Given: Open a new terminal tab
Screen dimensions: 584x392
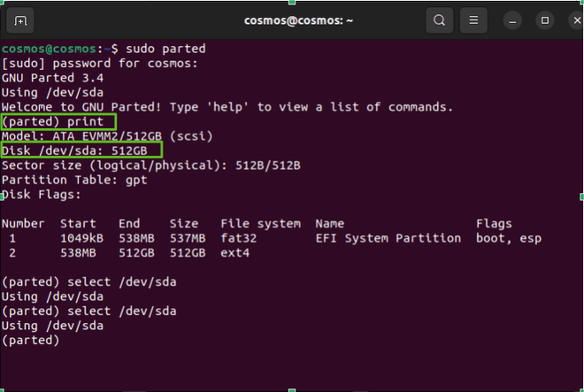Looking at the screenshot, I should (20, 20).
